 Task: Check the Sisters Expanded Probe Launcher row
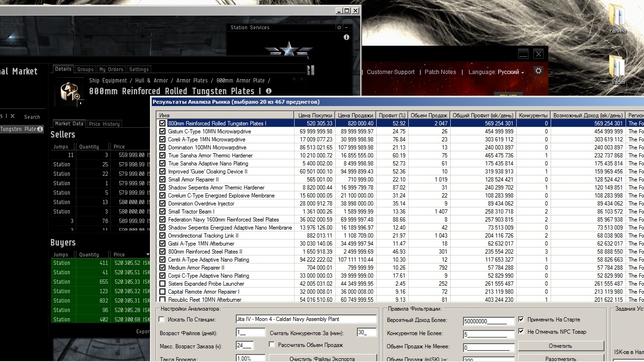[x=163, y=284]
